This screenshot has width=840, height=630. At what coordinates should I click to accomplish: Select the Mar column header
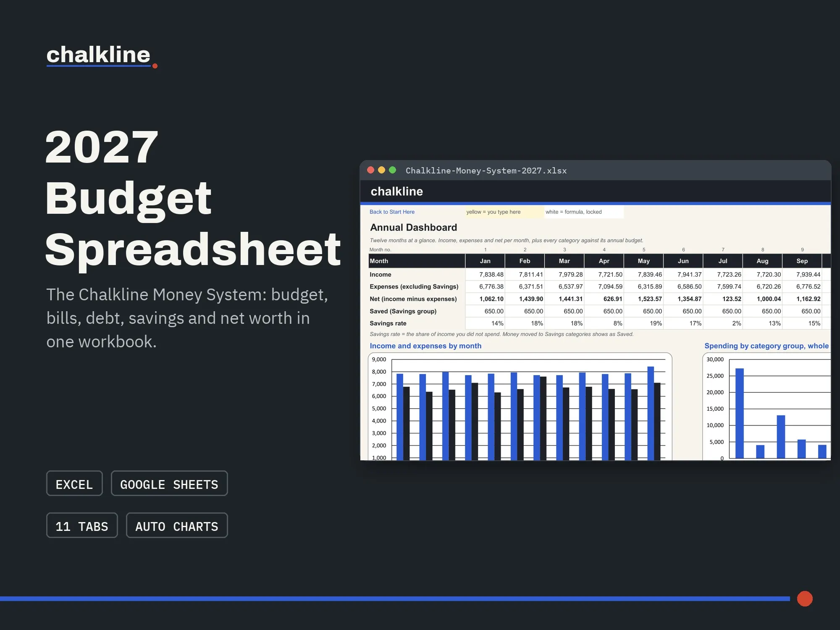564,261
